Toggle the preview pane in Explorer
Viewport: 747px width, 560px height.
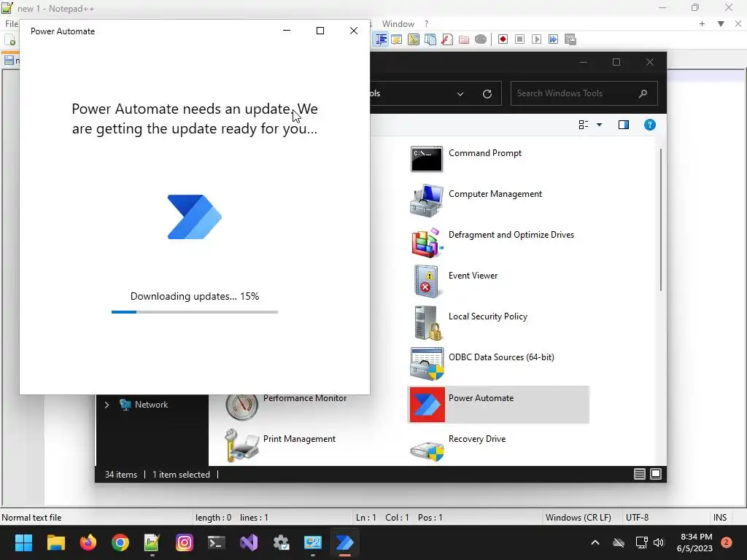pyautogui.click(x=624, y=125)
